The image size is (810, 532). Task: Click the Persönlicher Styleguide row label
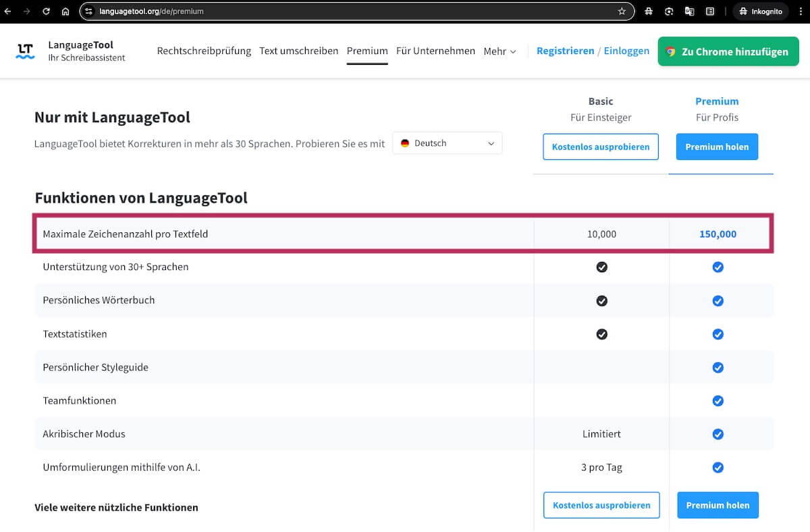[95, 367]
